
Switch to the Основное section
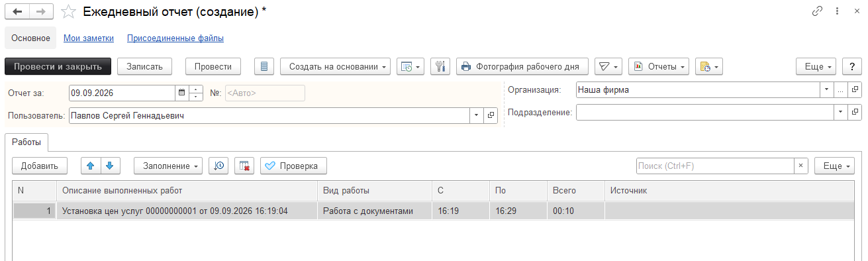pos(31,38)
